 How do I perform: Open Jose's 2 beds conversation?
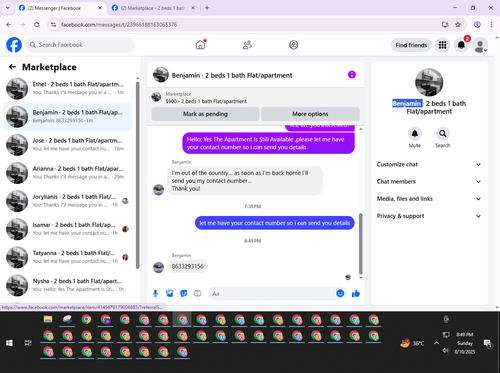[x=67, y=145]
